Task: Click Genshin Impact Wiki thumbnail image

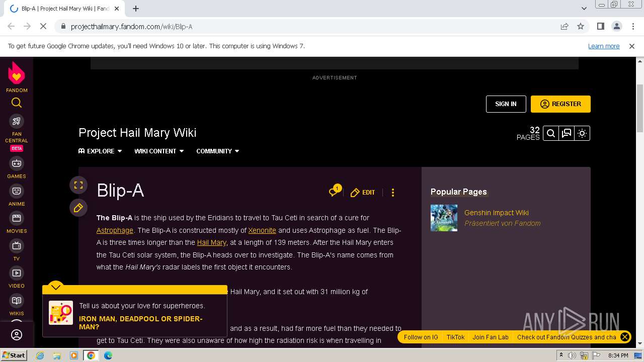Action: (x=444, y=218)
